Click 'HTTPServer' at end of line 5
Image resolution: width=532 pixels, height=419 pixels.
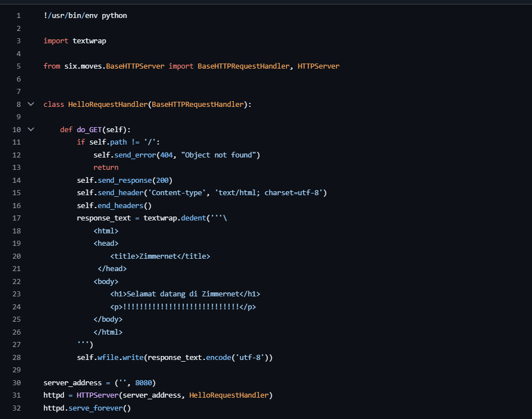[x=319, y=66]
